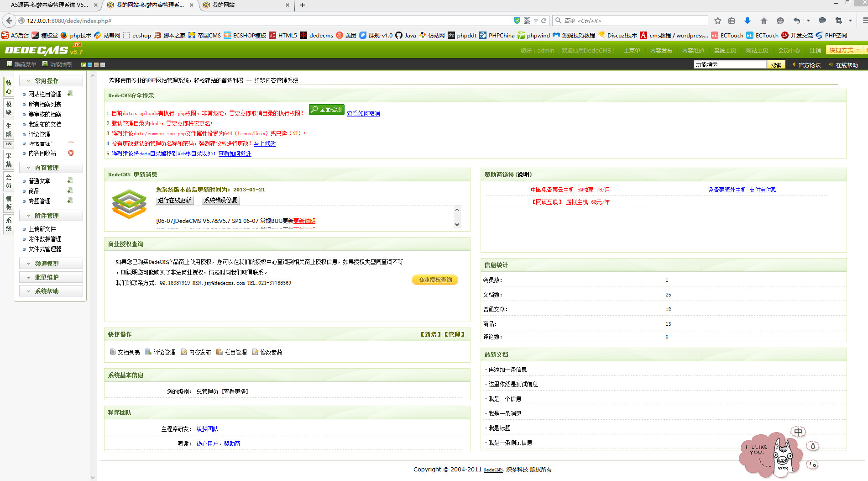Click the undo arrow toolbar icon

[x=797, y=21]
